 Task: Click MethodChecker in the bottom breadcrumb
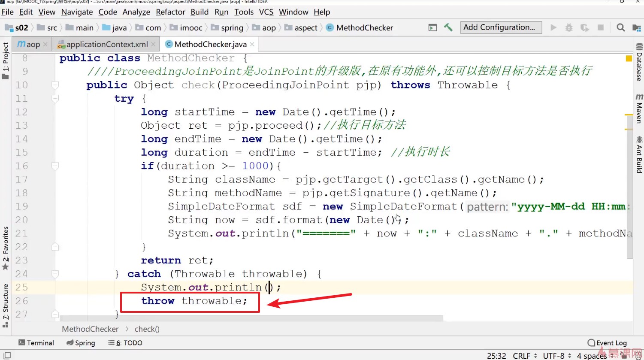pyautogui.click(x=90, y=329)
